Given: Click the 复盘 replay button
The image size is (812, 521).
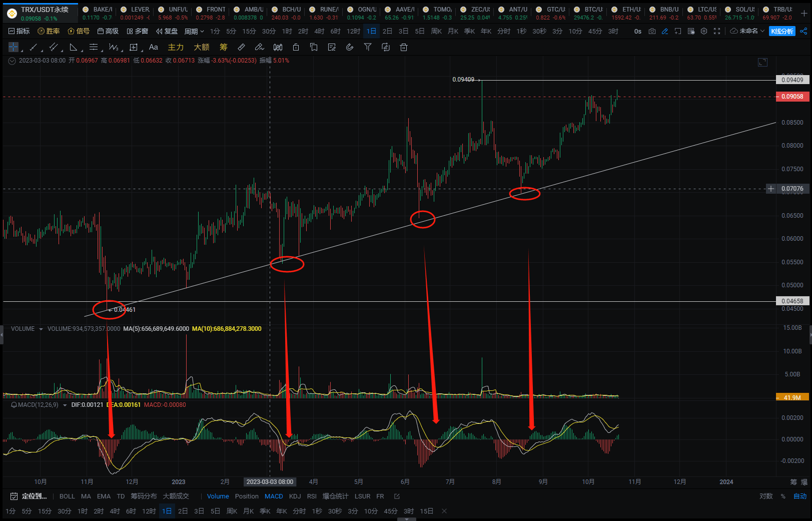Looking at the screenshot, I should click(x=167, y=31).
